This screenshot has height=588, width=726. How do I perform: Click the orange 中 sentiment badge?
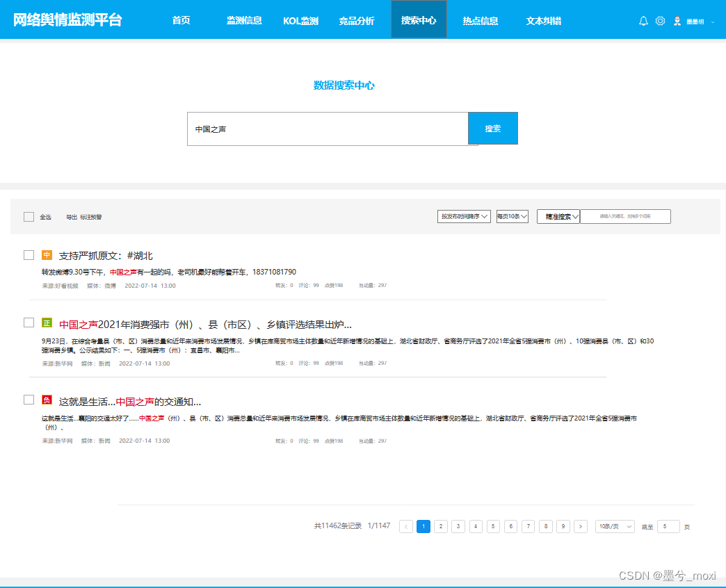coord(47,255)
